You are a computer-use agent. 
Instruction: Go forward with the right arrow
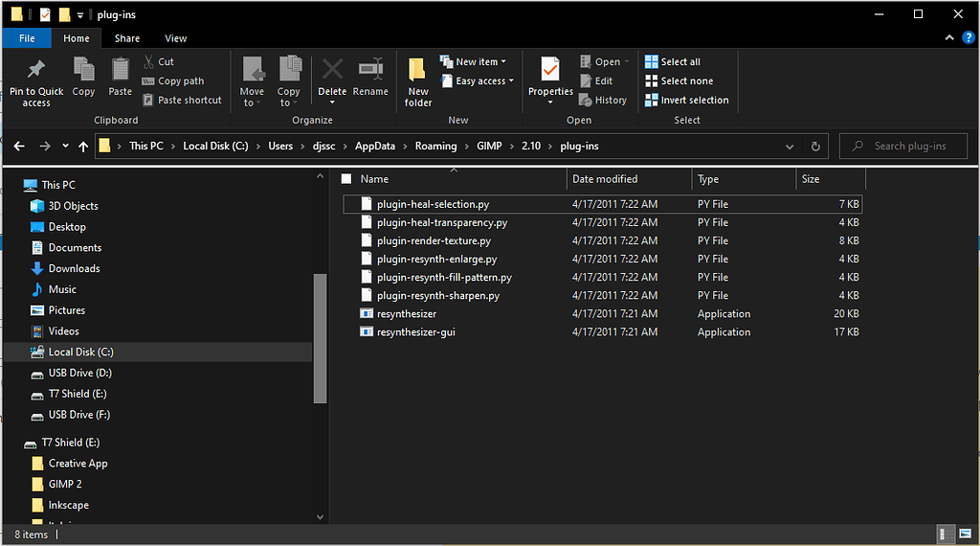[x=44, y=146]
